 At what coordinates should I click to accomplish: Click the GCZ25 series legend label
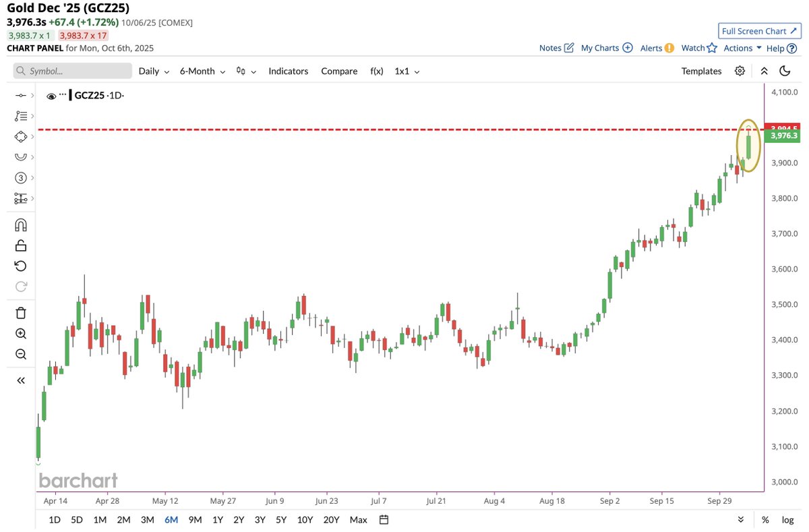point(90,96)
